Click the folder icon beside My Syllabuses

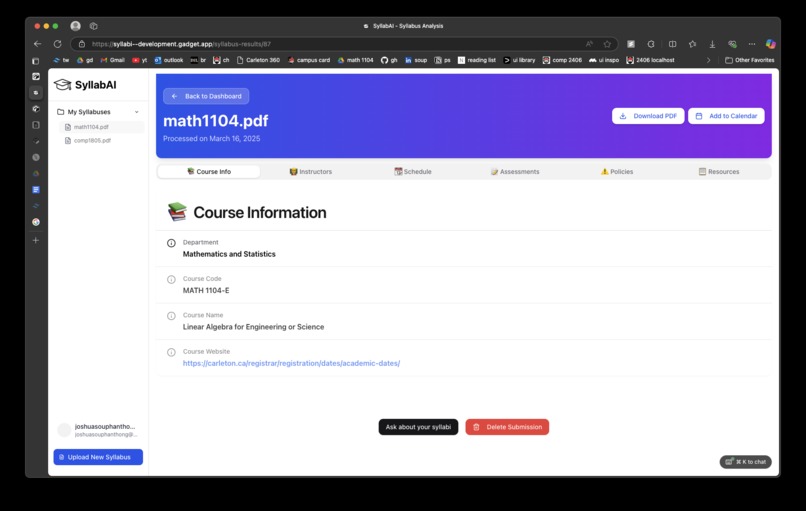pos(61,112)
